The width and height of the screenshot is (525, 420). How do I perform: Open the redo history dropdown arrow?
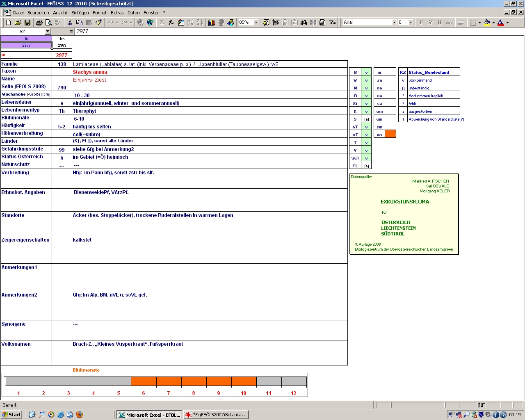[x=131, y=23]
